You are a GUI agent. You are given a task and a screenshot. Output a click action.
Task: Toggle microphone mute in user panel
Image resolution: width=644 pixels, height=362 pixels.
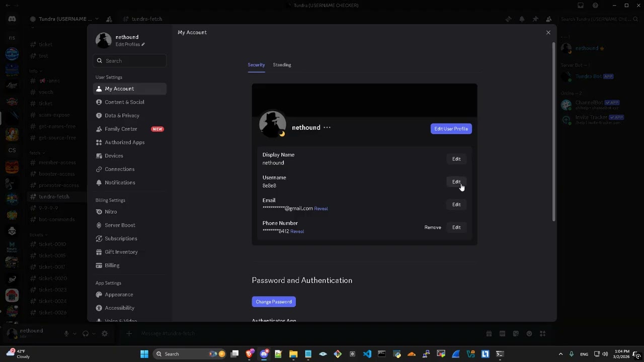[x=66, y=333]
